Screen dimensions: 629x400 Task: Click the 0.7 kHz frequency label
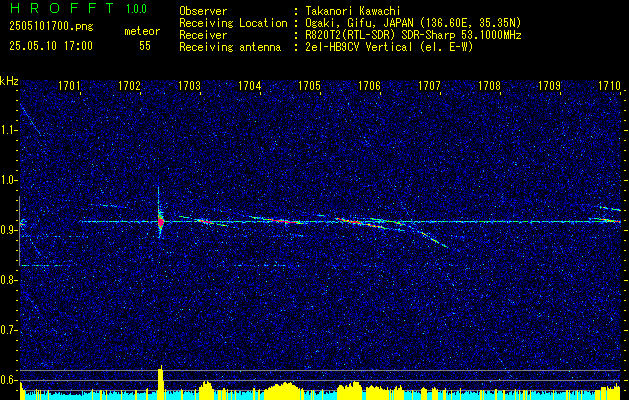point(9,330)
